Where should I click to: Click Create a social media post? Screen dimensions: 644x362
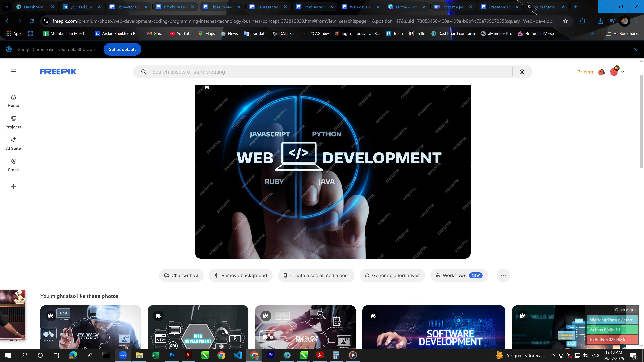coord(316,275)
